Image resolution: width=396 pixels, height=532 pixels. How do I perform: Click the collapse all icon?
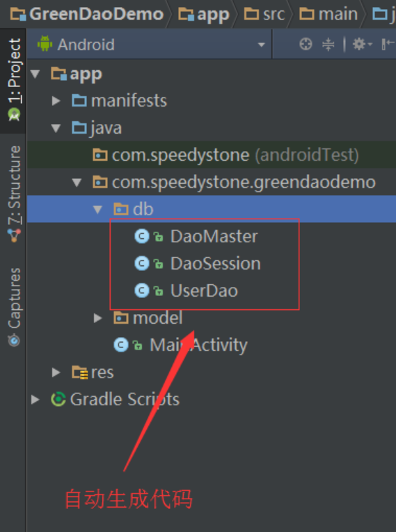pos(328,44)
